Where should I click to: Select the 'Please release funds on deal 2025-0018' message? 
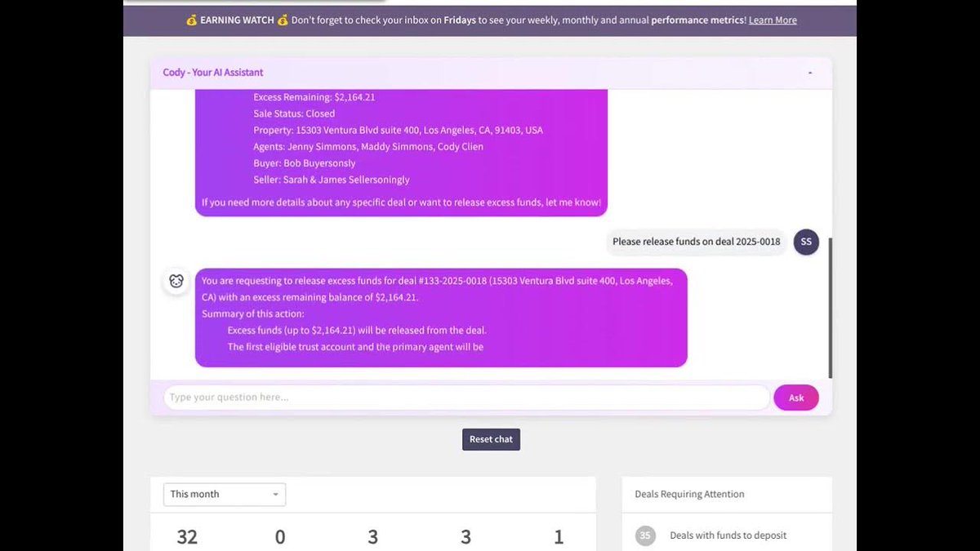point(696,242)
